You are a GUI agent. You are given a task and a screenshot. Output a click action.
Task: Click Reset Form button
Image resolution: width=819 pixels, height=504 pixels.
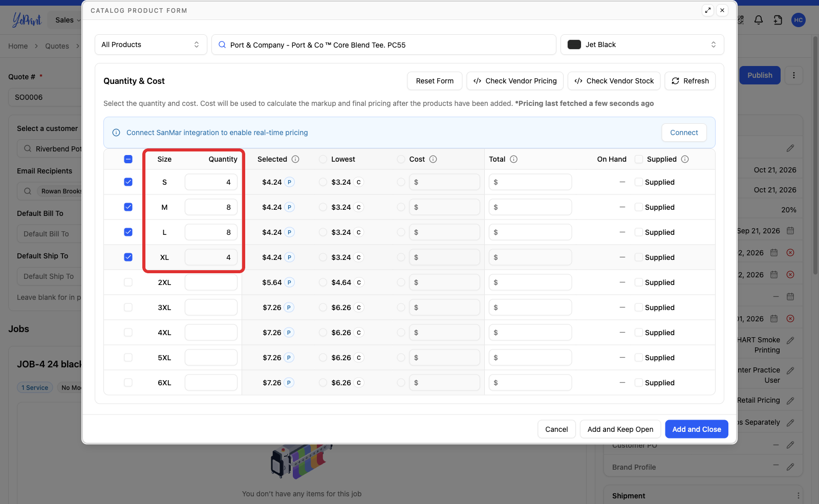click(x=435, y=81)
